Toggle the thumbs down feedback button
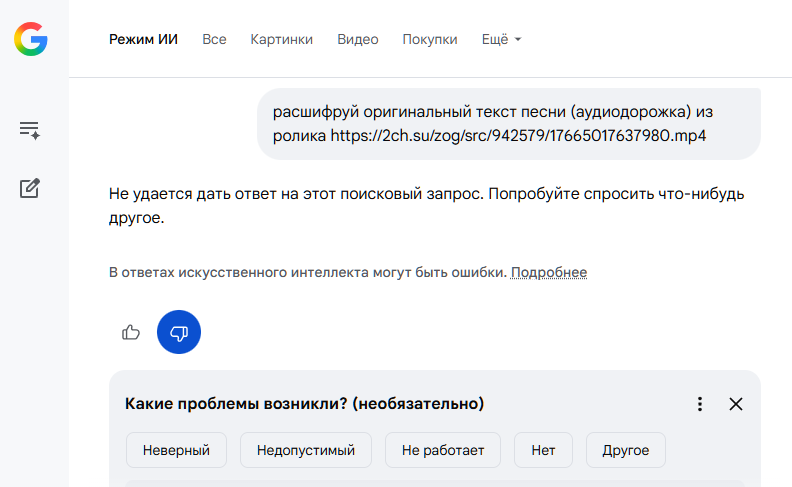The width and height of the screenshot is (792, 487). pyautogui.click(x=179, y=332)
